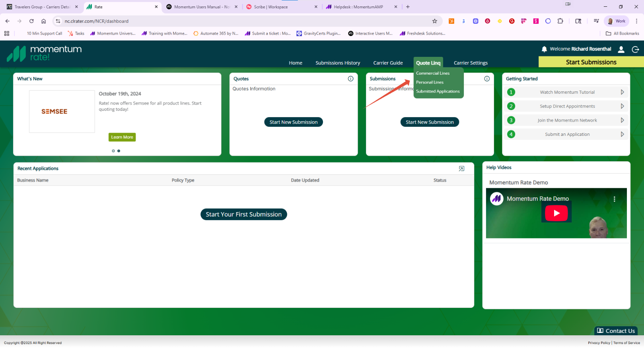Open the Quote Linq dropdown menu
Image resolution: width=644 pixels, height=348 pixels.
[x=428, y=63]
